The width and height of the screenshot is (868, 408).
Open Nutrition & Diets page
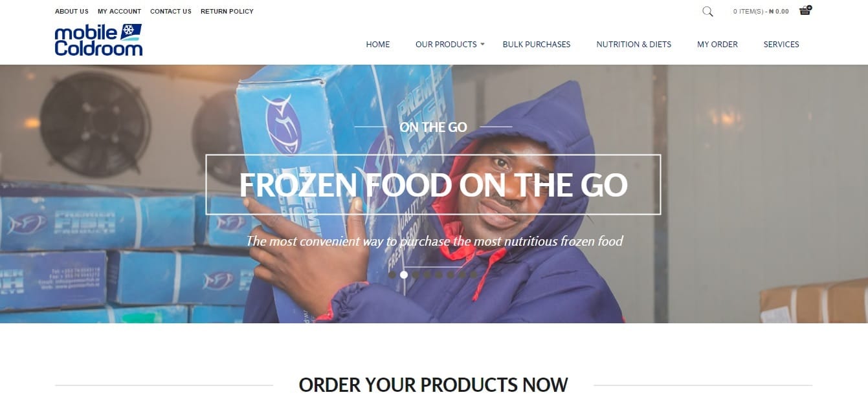(x=634, y=45)
